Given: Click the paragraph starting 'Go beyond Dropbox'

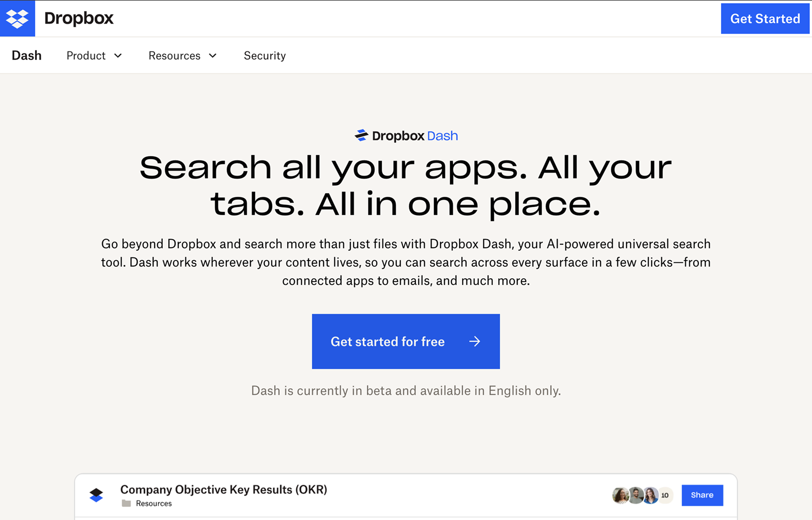Looking at the screenshot, I should [406, 262].
